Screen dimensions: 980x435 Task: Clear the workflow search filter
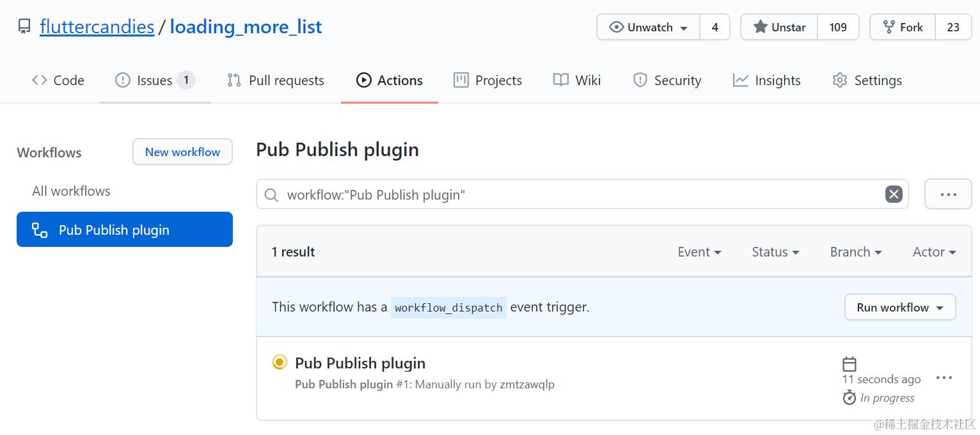point(894,194)
